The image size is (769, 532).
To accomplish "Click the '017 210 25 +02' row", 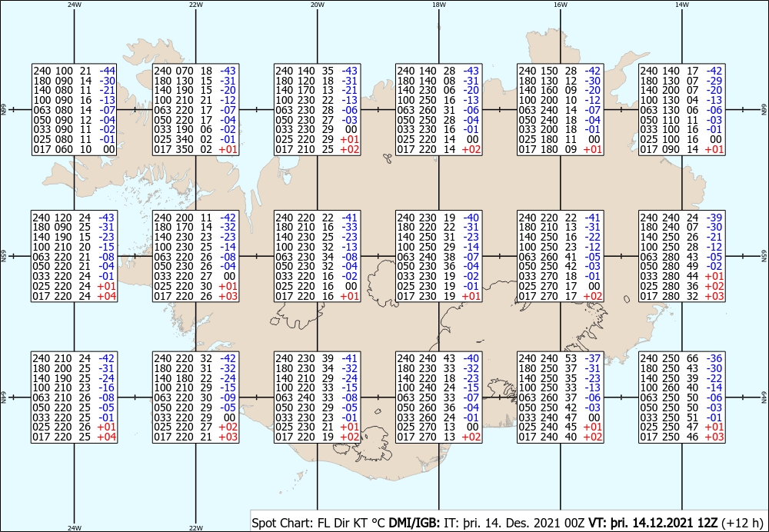I will [x=318, y=149].
